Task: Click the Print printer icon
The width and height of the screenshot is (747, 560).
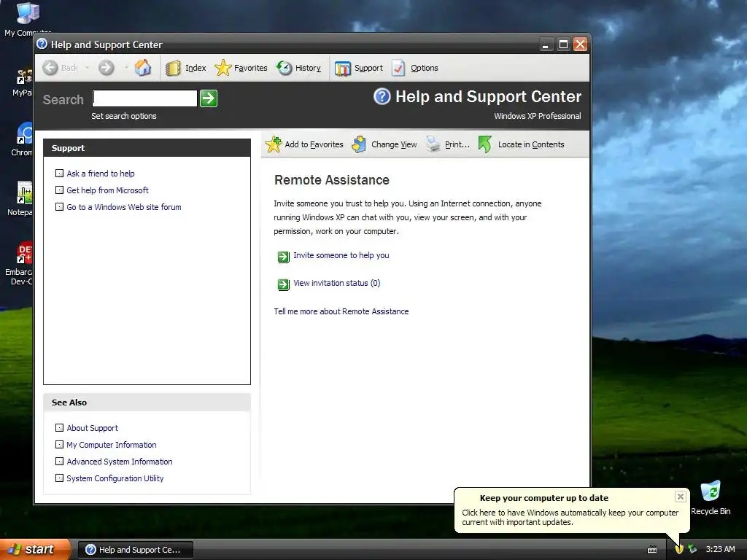Action: 433,144
